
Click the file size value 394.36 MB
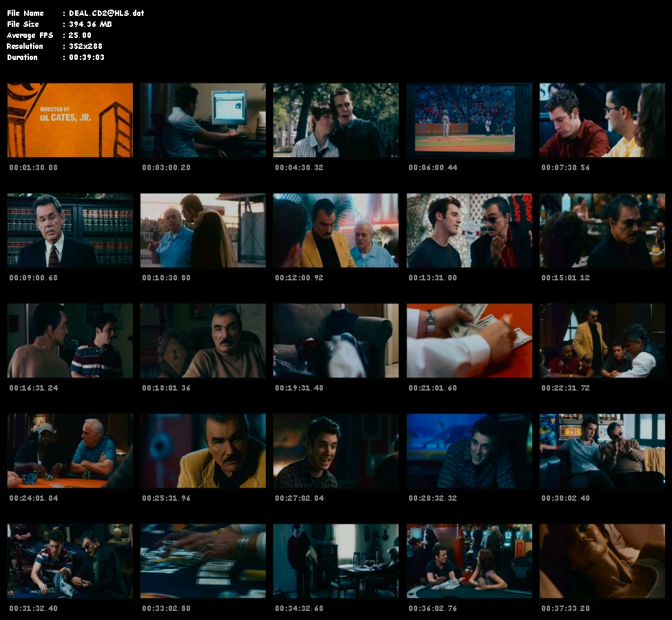90,24
